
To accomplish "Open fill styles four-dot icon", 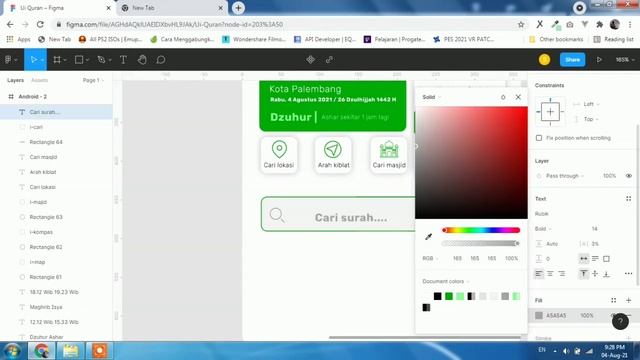I will (613, 300).
